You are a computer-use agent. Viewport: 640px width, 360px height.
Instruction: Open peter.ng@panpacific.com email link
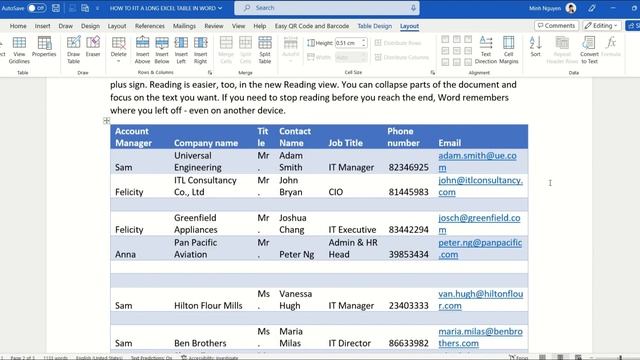[480, 249]
